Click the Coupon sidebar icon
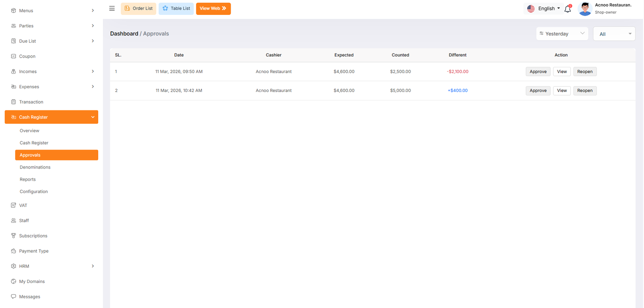This screenshot has width=644, height=308. pyautogui.click(x=14, y=56)
